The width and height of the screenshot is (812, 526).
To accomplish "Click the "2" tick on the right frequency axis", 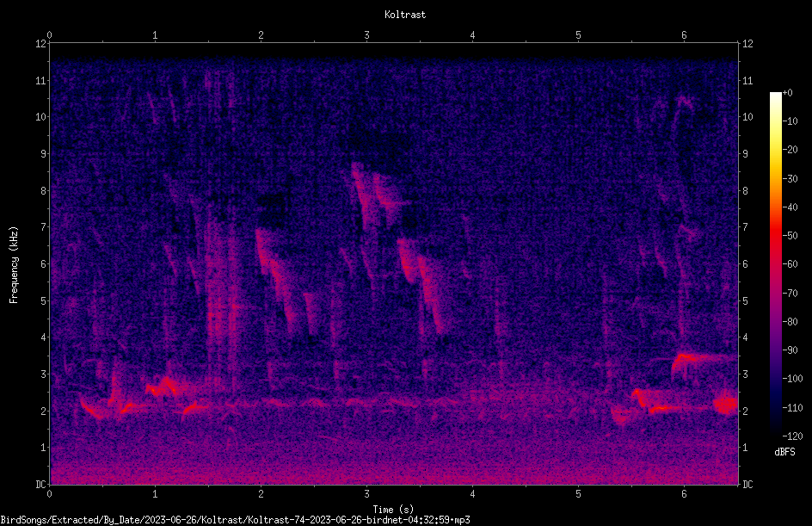I will [745, 411].
